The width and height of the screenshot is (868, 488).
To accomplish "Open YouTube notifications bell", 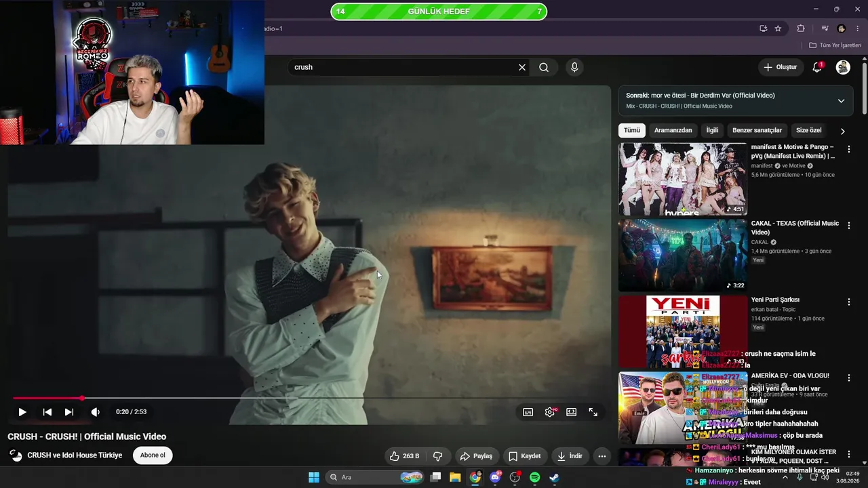I will coord(817,67).
